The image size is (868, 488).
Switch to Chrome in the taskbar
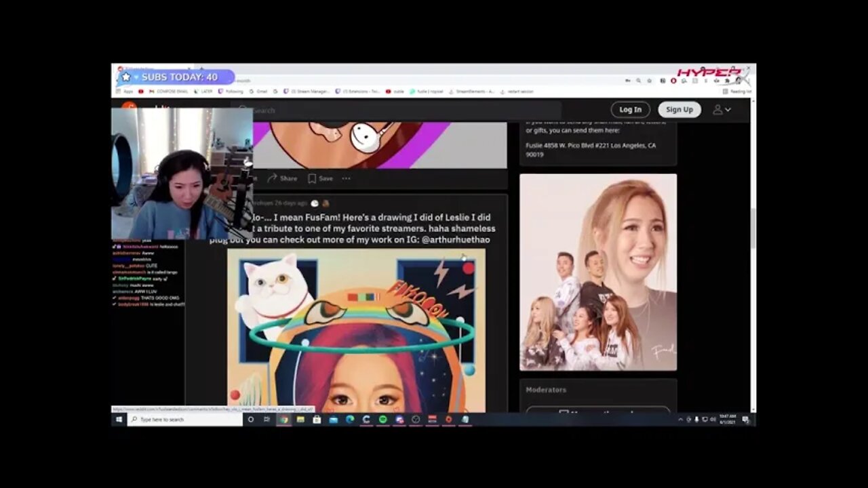[283, 420]
